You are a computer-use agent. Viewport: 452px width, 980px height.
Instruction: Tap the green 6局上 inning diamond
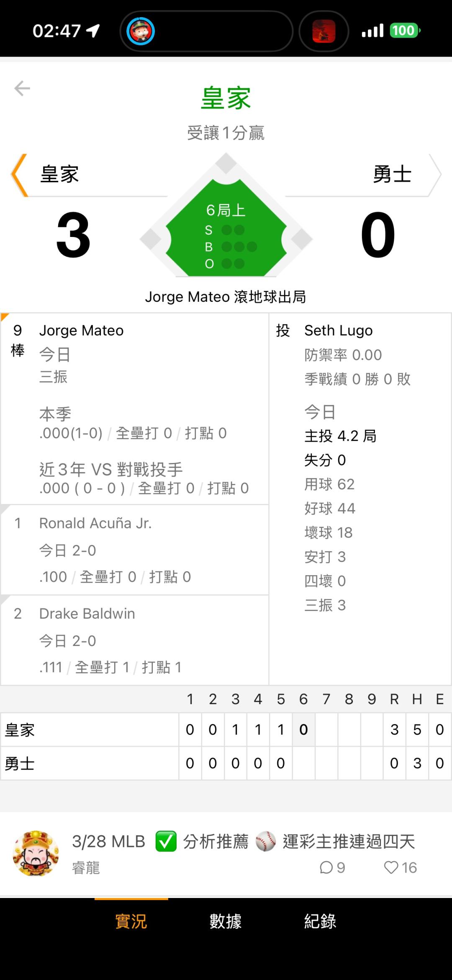(226, 230)
